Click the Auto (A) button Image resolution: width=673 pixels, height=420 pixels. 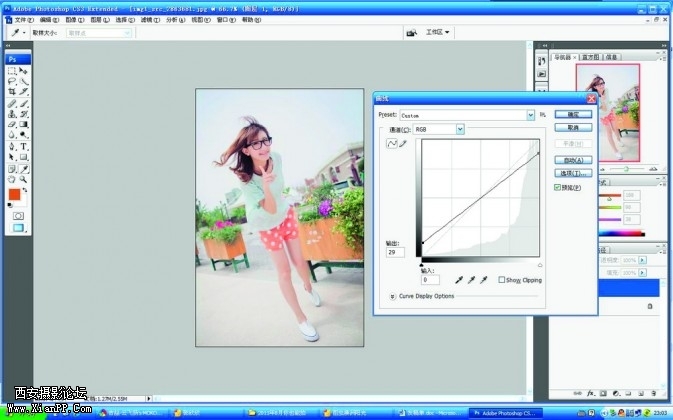coord(573,160)
